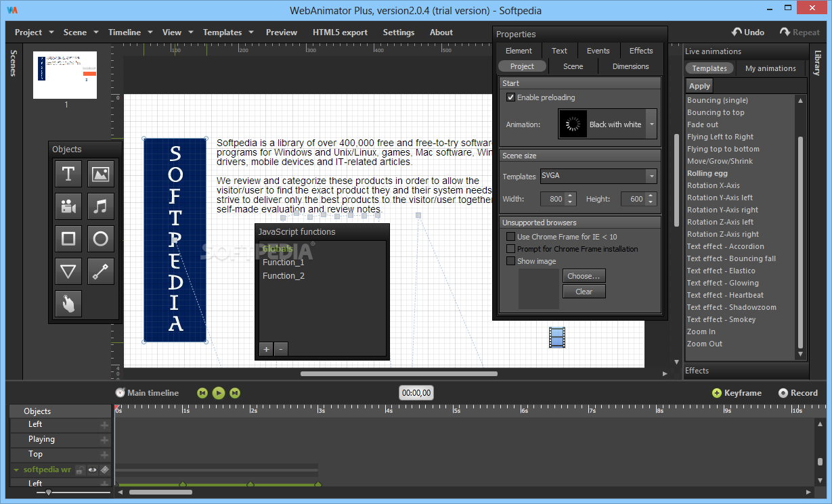Select the Circle shape tool
The height and width of the screenshot is (504, 832).
(101, 239)
